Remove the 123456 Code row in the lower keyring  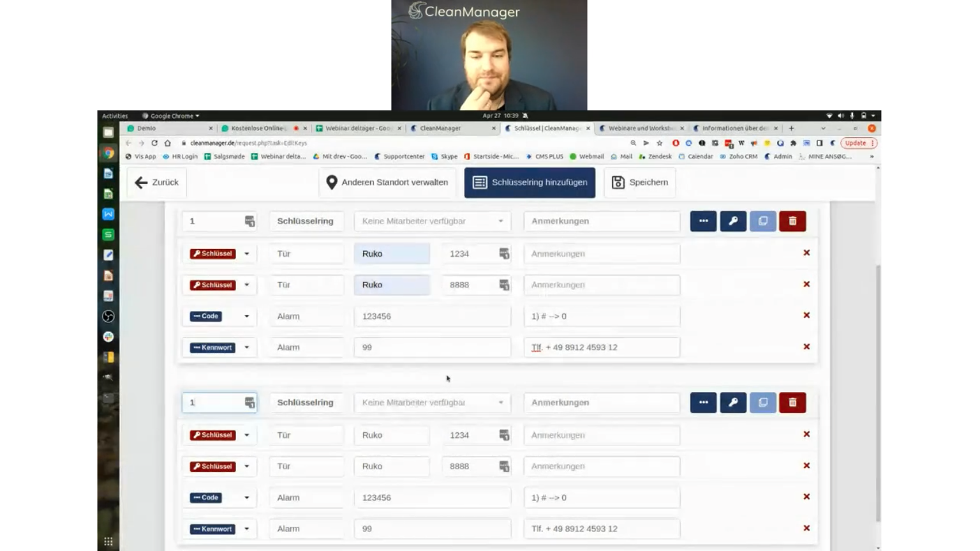[x=806, y=497]
